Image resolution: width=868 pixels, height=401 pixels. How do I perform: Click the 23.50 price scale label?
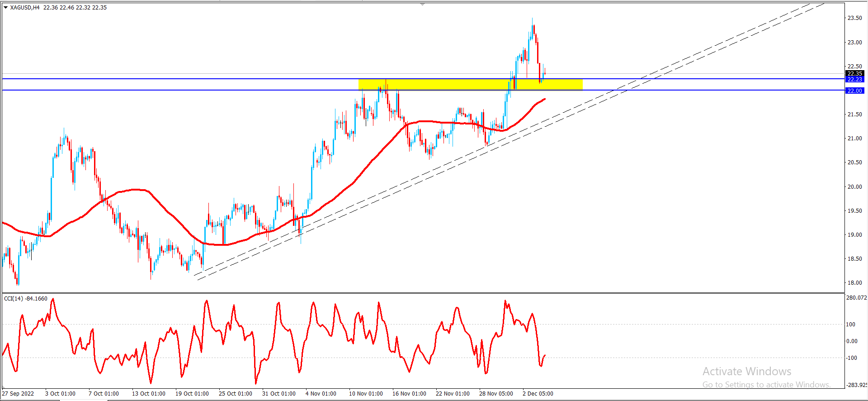pyautogui.click(x=854, y=18)
